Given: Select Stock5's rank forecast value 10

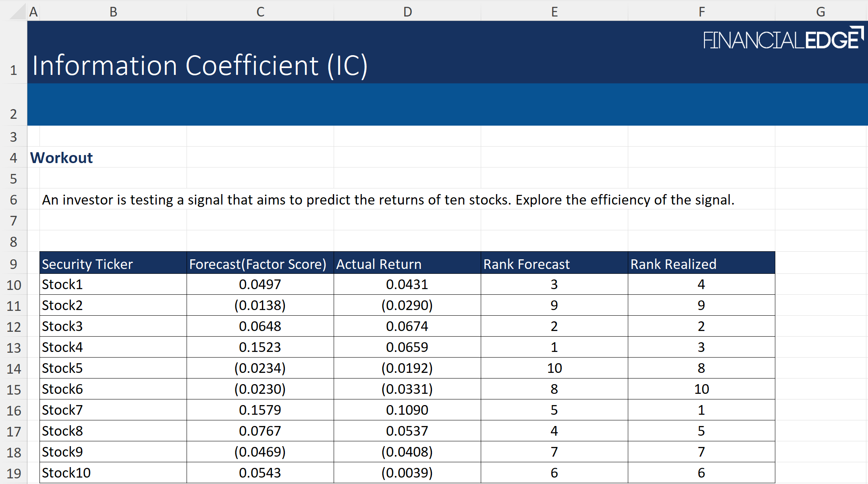Looking at the screenshot, I should click(x=554, y=368).
